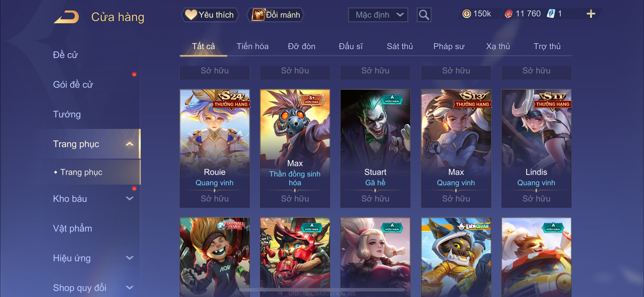Open the search magnifier icon

coord(424,15)
